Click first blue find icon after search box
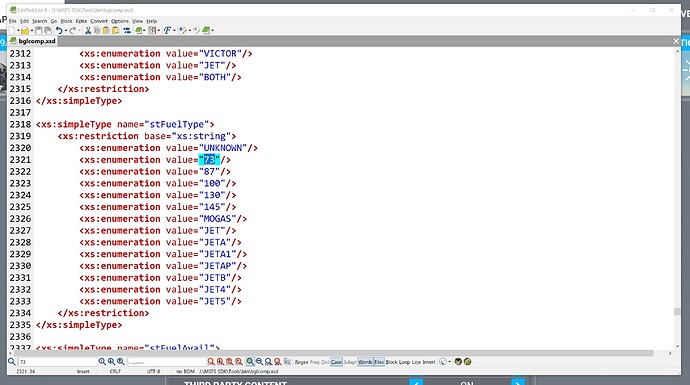690x385 pixels. pyautogui.click(x=102, y=362)
